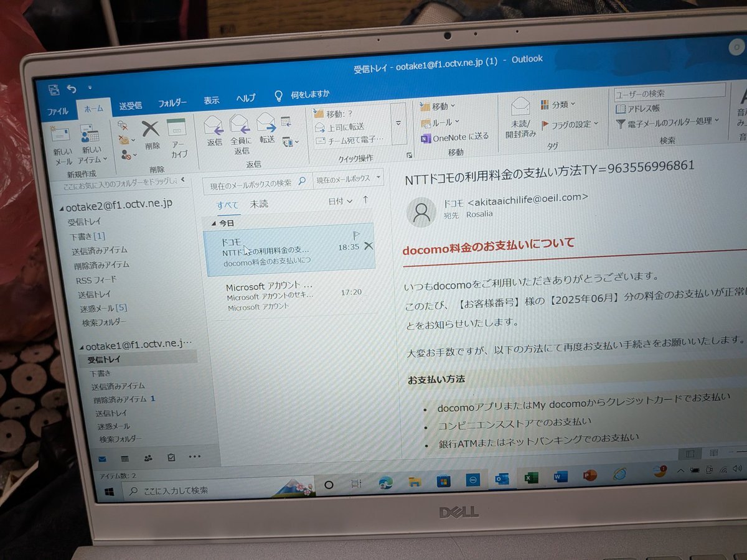Toggle 未読/開封済み status

[520, 118]
